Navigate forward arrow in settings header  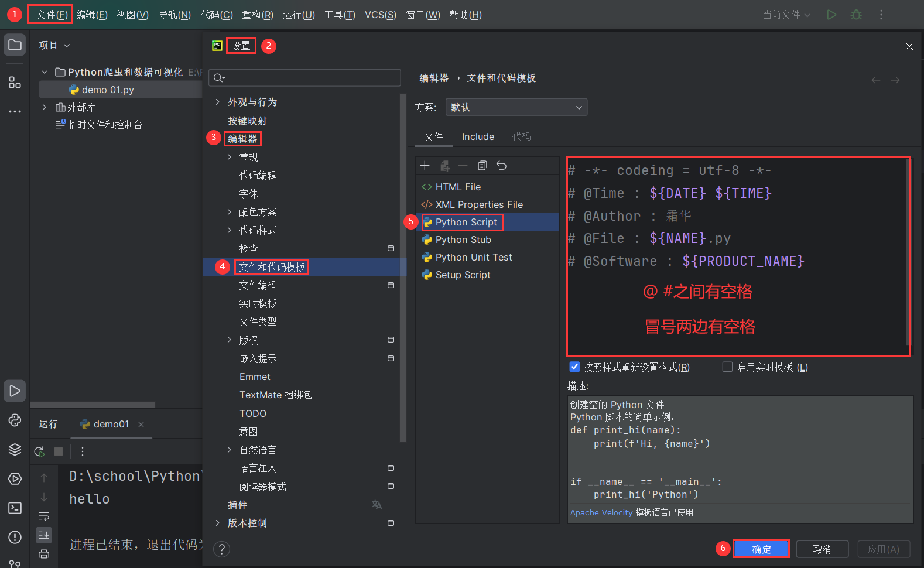pos(895,80)
